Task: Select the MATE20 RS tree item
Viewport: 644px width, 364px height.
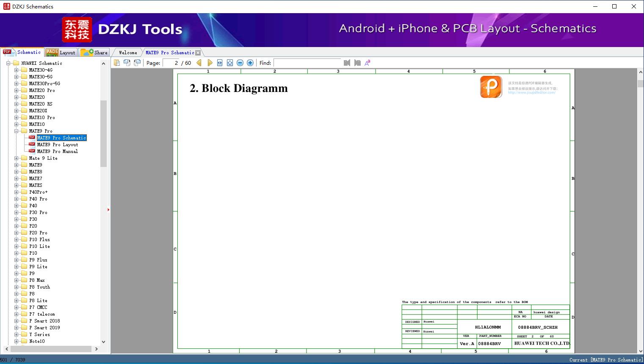Action: (x=41, y=104)
